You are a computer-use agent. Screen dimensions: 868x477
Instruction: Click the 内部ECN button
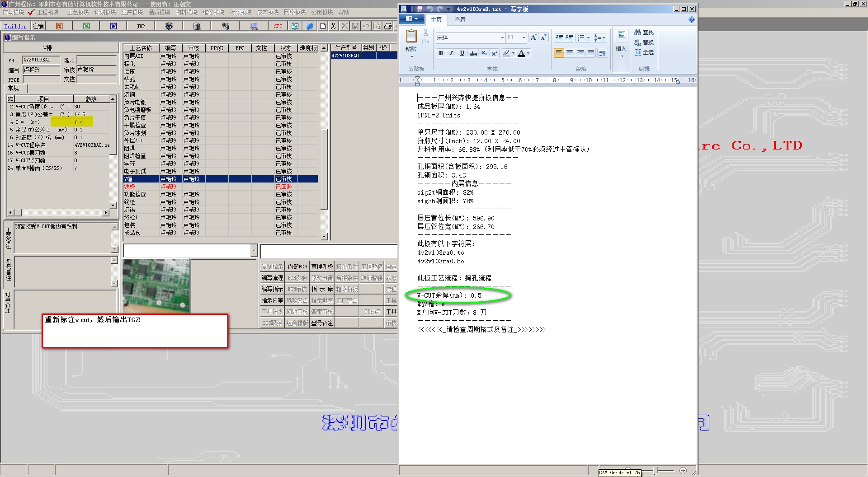pyautogui.click(x=297, y=267)
